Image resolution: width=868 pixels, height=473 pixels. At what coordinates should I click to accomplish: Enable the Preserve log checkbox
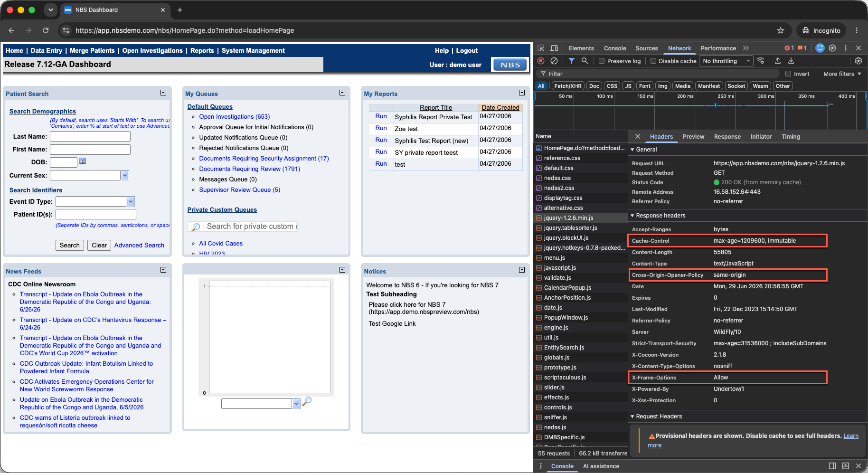click(x=602, y=61)
